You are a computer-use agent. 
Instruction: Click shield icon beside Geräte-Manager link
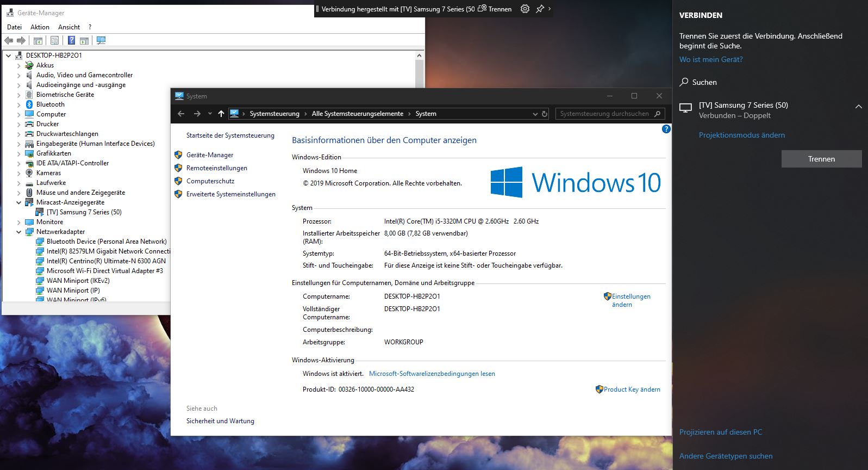178,155
